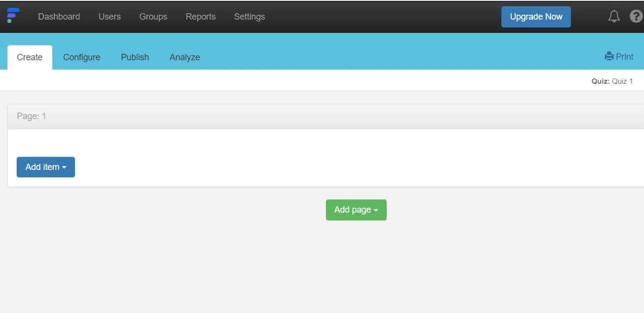644x313 pixels.
Task: Click the Quiz 1 title label
Action: pos(622,81)
